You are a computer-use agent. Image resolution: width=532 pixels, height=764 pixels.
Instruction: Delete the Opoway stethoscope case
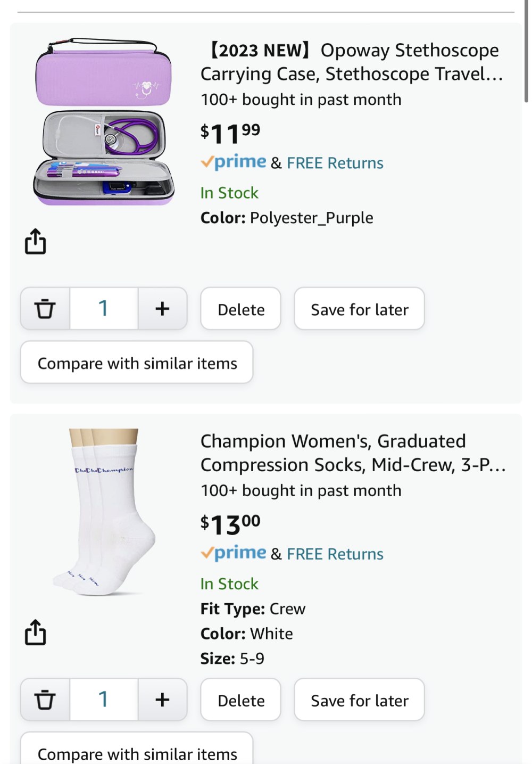pos(240,309)
